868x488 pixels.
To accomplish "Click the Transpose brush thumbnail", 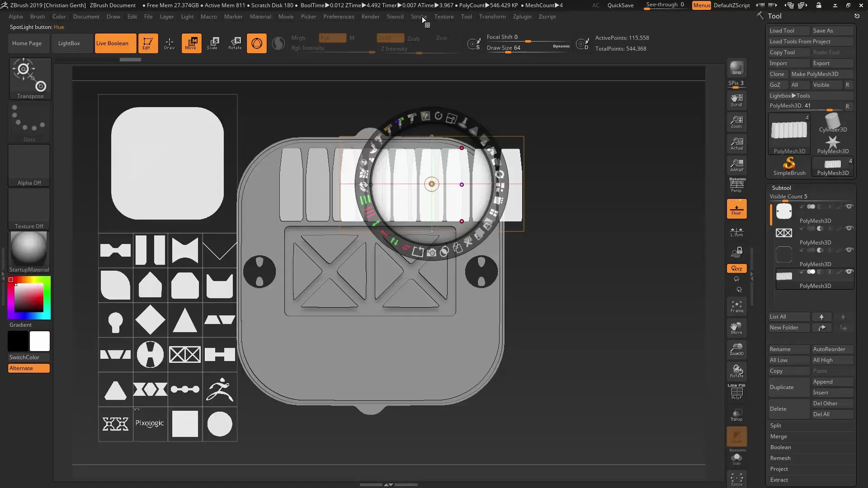I will 30,78.
